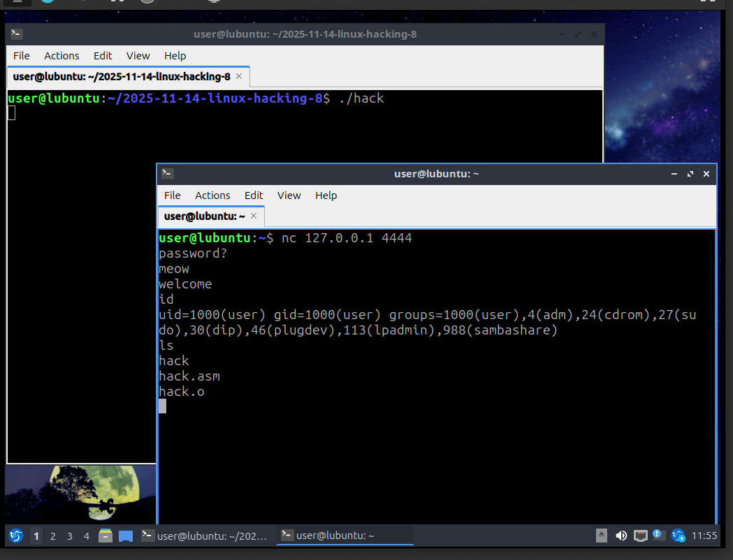The height and width of the screenshot is (560, 733).
Task: Switch to virtual desktop 2
Action: click(x=53, y=536)
